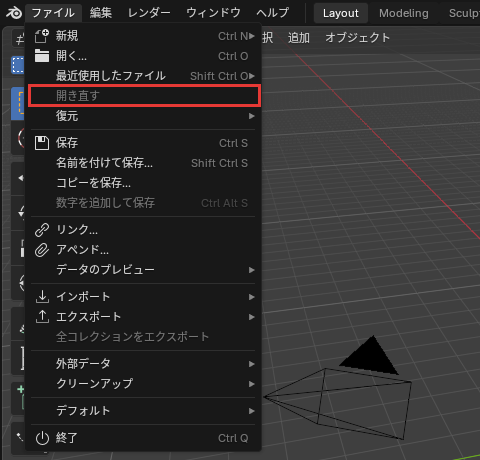Switch to the Modeling workspace tab

404,13
